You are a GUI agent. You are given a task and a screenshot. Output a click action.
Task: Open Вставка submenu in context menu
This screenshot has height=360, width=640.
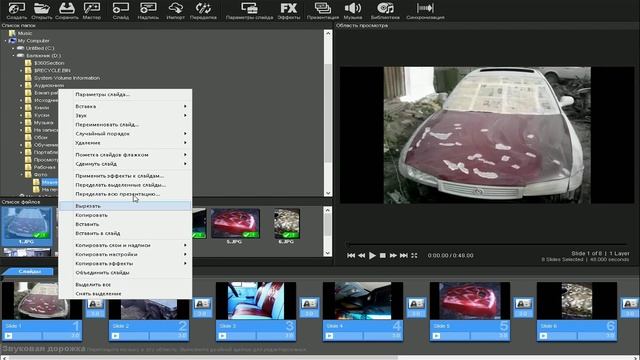(125, 106)
